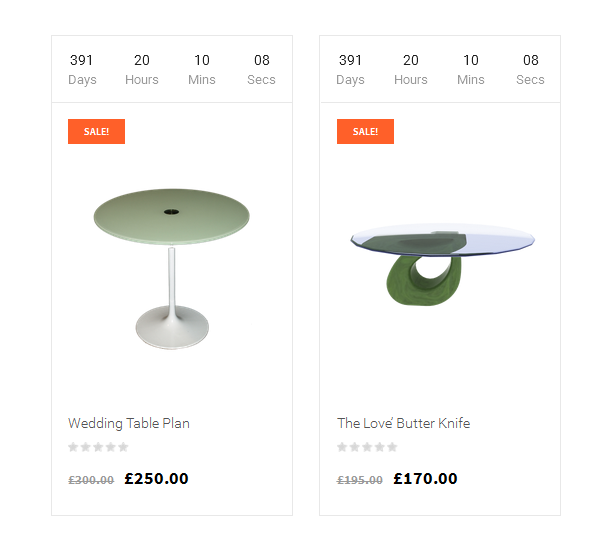Rate Wedding Table Plan with third star
Image resolution: width=616 pixels, height=548 pixels.
[x=98, y=447]
